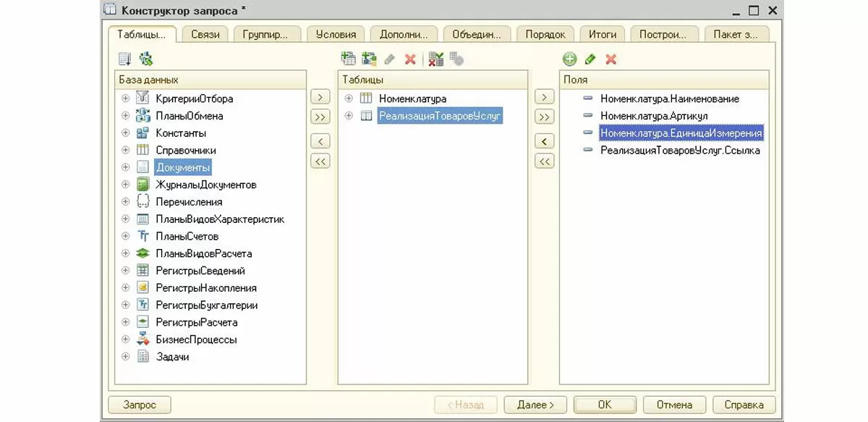Switch to the Связи tab
Screen dimensions: 868x422
click(205, 34)
